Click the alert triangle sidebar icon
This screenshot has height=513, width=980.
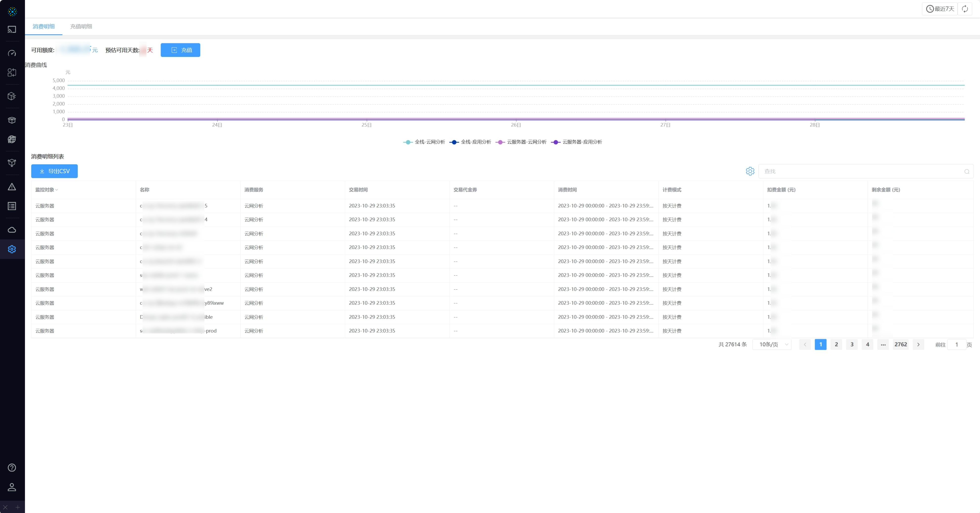coord(12,187)
